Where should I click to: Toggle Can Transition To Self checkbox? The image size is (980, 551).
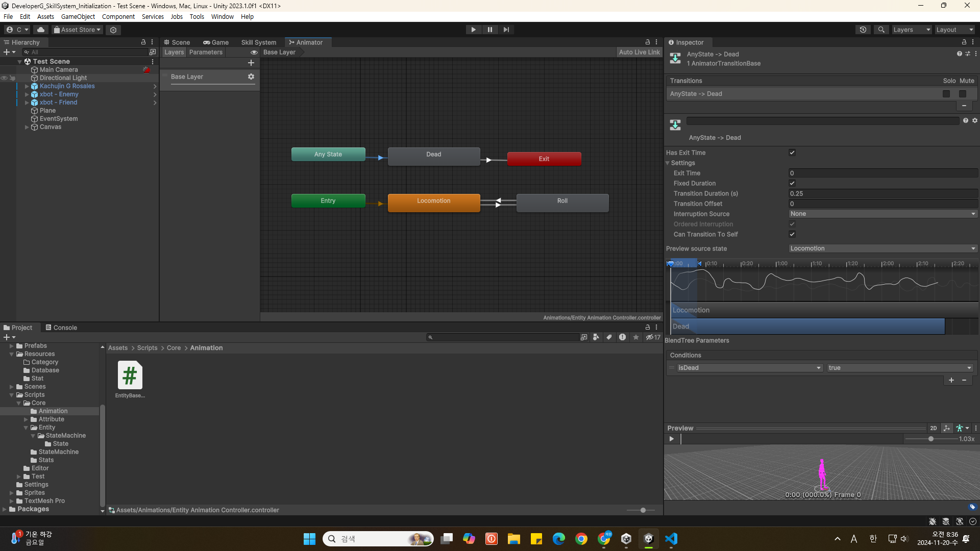tap(792, 234)
